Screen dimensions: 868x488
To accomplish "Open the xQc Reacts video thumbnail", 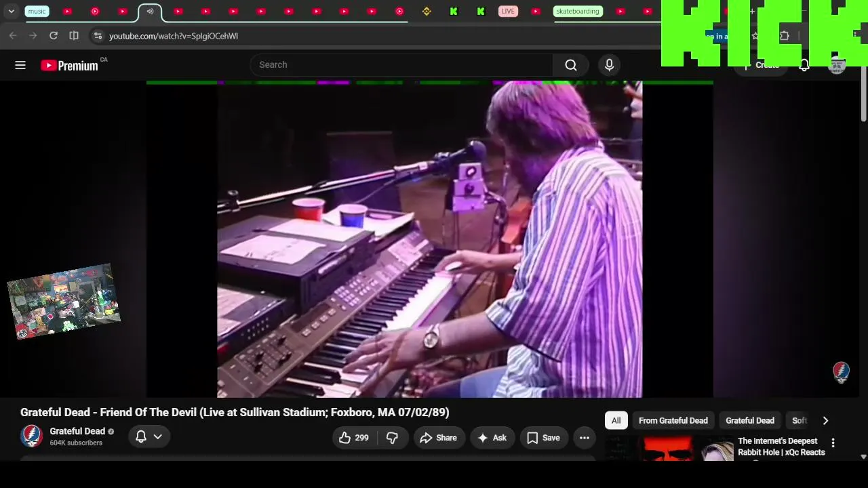I will click(669, 449).
